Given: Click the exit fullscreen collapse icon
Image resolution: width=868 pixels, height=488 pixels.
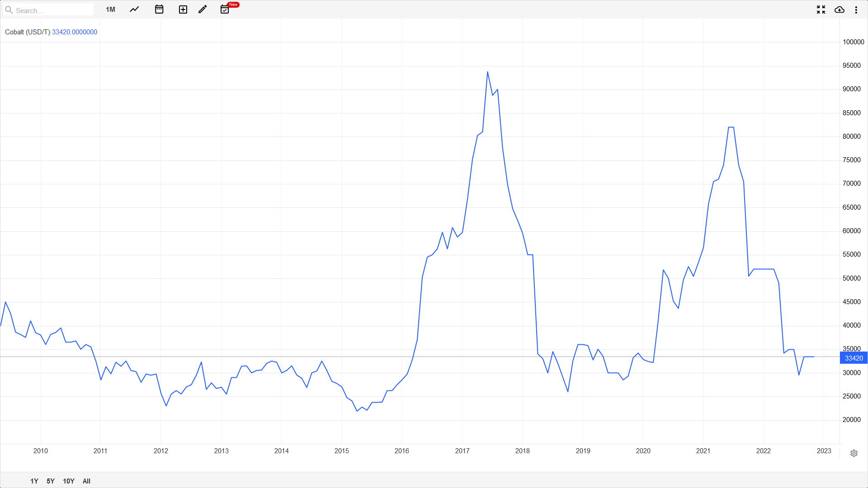Looking at the screenshot, I should tap(821, 9).
